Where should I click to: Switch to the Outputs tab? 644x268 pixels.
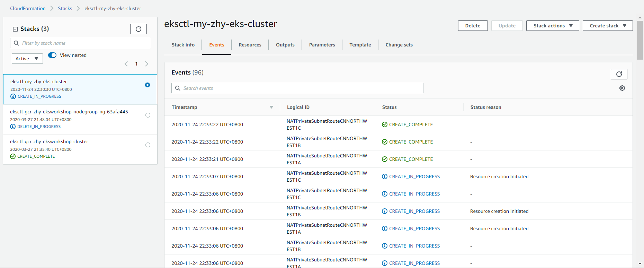(285, 45)
